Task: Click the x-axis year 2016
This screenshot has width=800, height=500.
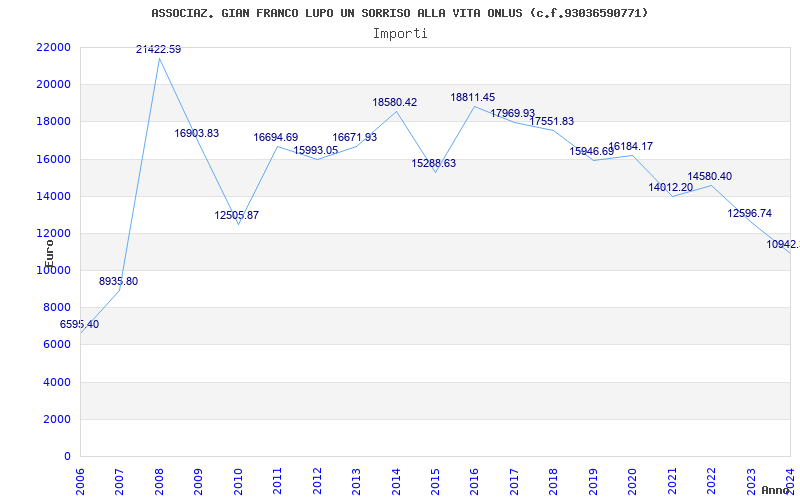Action: (x=475, y=480)
